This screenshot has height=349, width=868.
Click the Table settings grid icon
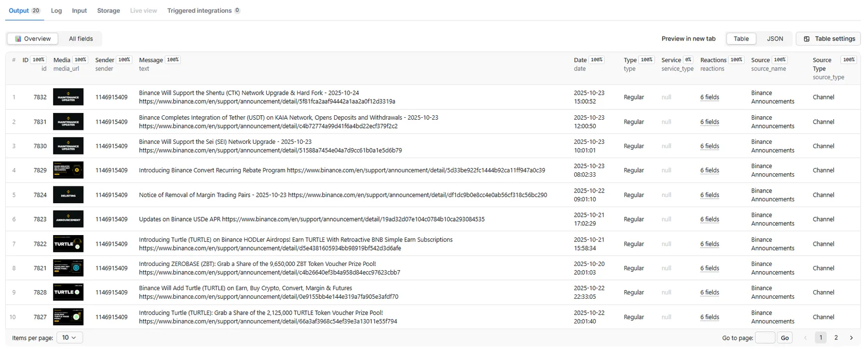pyautogui.click(x=806, y=39)
